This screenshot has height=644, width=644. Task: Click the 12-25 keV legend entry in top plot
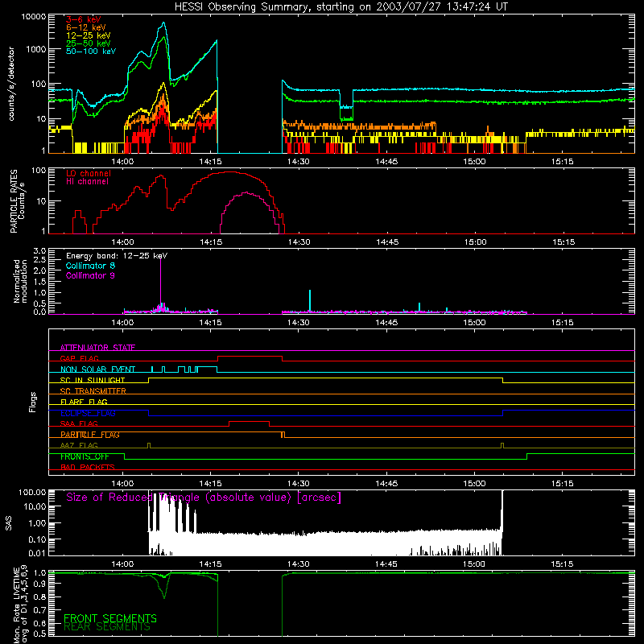pos(89,35)
